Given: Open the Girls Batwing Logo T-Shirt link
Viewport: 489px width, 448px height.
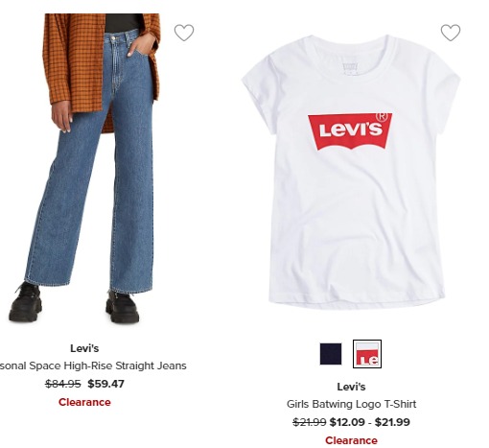Looking at the screenshot, I should pyautogui.click(x=351, y=404).
